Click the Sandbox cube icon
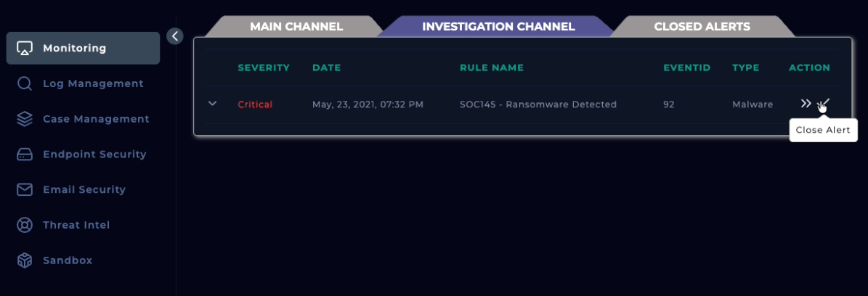Image resolution: width=868 pixels, height=296 pixels. click(x=25, y=260)
